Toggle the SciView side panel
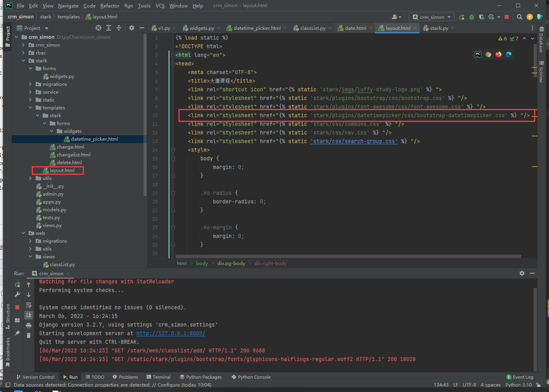Image resolution: width=549 pixels, height=392 pixels. 542,72
